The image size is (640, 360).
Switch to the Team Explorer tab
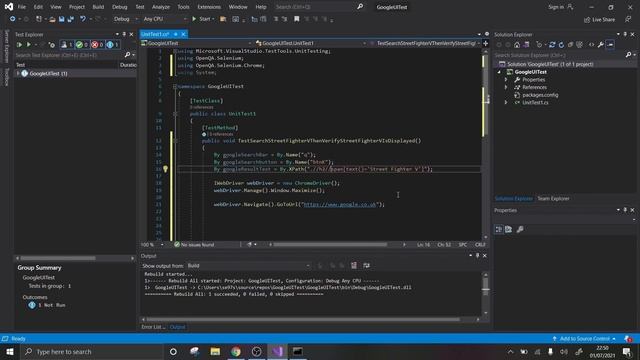[x=553, y=199]
